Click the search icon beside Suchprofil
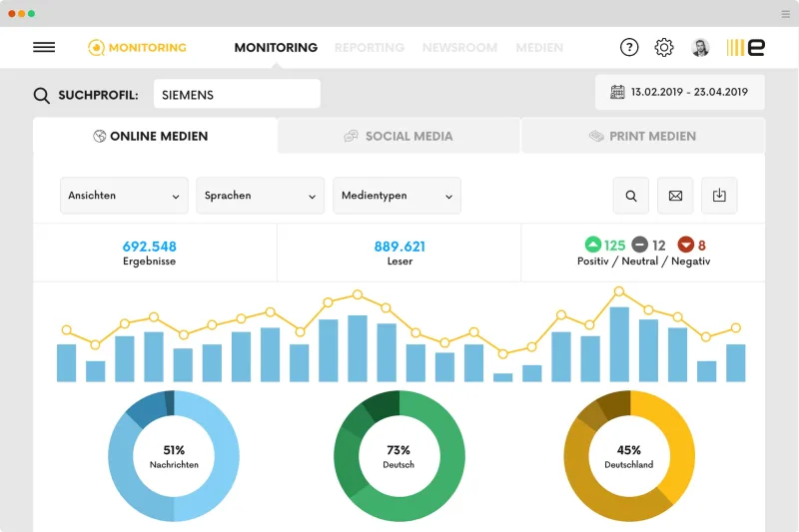This screenshot has width=799, height=532. [41, 95]
